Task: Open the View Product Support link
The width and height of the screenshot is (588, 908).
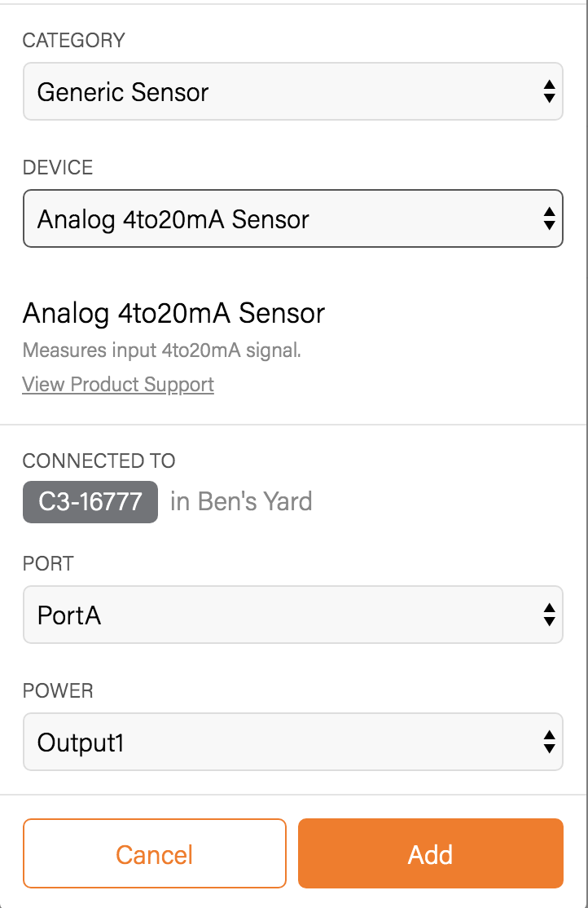Action: click(x=118, y=385)
